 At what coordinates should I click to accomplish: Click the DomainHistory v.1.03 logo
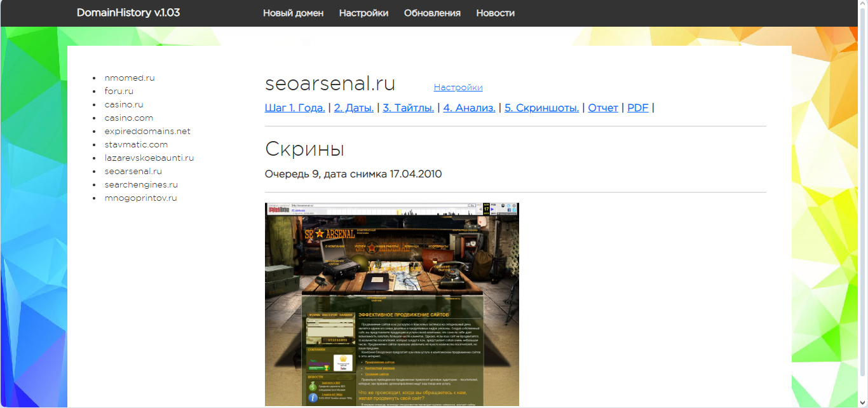tap(128, 13)
